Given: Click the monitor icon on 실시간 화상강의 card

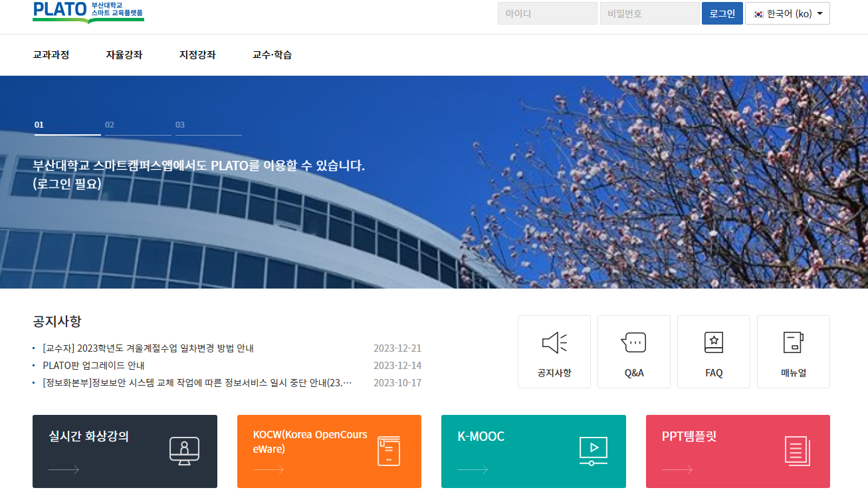Looking at the screenshot, I should (184, 449).
